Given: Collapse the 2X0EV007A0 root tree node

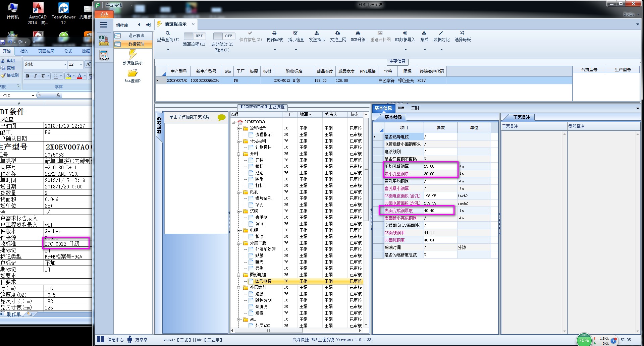Looking at the screenshot, I should click(x=233, y=122).
